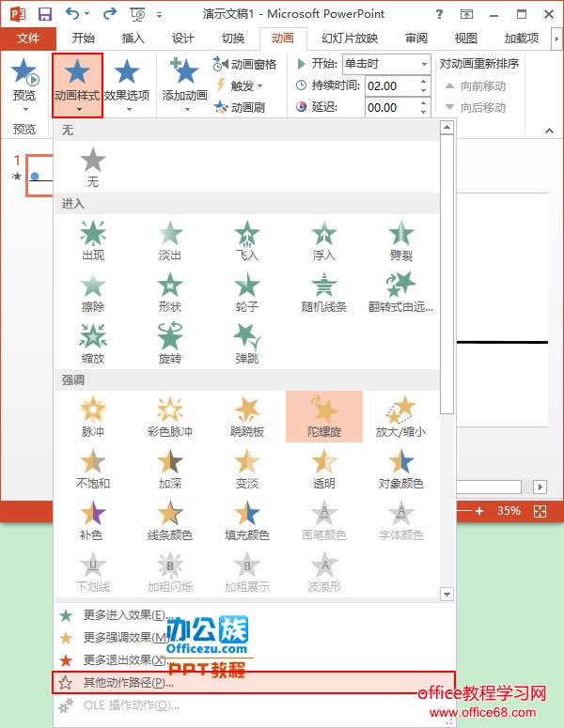Screen dimensions: 564x728
Task: Apply the 形状 shape animation
Action: (x=170, y=292)
